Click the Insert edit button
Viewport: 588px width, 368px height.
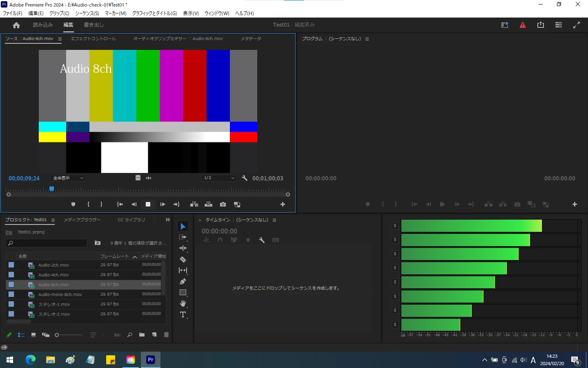coord(194,204)
